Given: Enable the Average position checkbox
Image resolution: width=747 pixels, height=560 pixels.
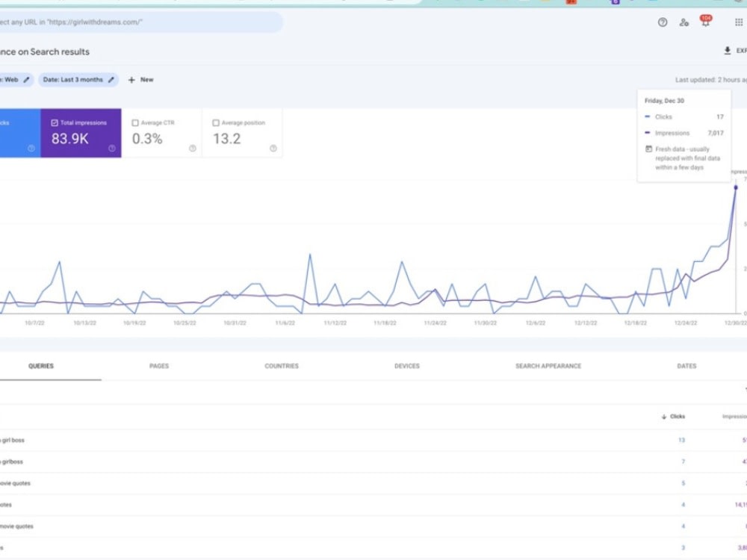Looking at the screenshot, I should [x=216, y=123].
